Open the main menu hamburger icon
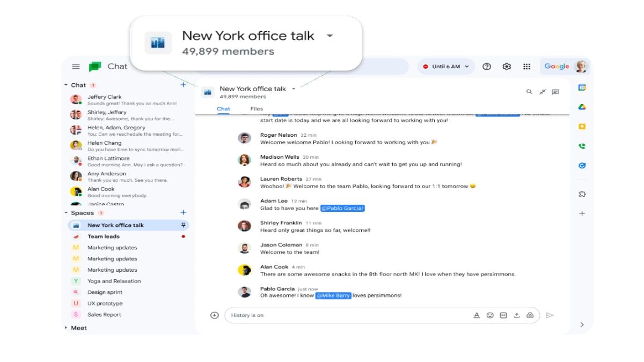The image size is (644, 362). pyautogui.click(x=76, y=67)
